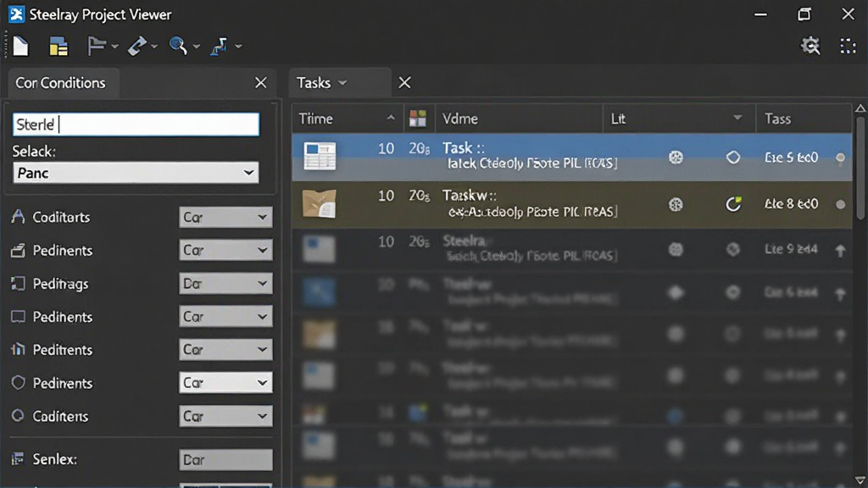The height and width of the screenshot is (488, 868).
Task: Open the Lit column dropdown arrow
Action: pos(737,118)
